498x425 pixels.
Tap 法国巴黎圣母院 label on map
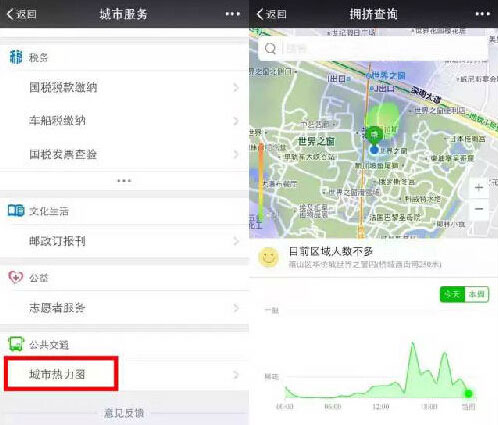[394, 218]
